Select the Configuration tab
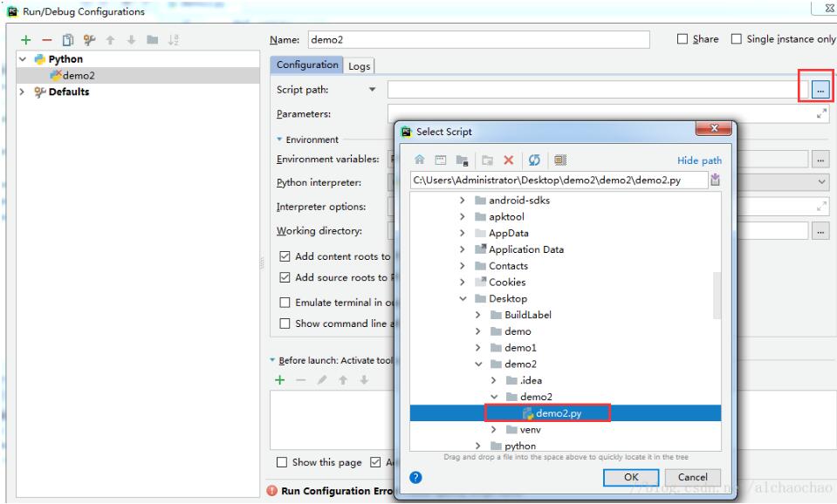This screenshot has width=837, height=504. click(x=307, y=65)
